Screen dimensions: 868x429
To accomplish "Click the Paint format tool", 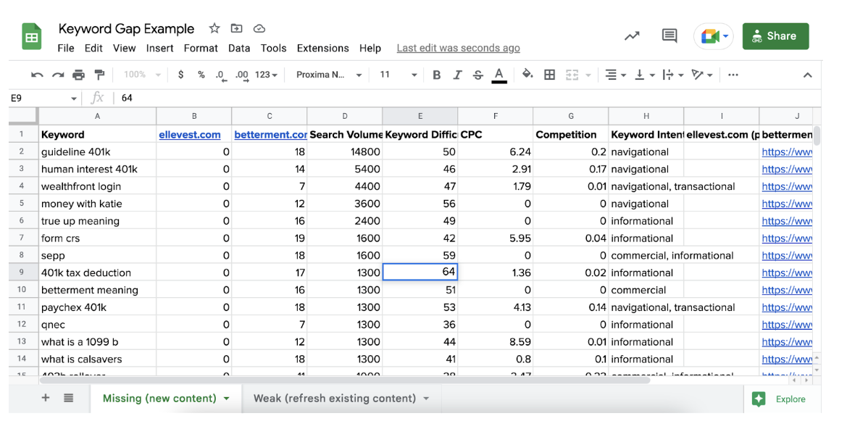I will pyautogui.click(x=99, y=74).
